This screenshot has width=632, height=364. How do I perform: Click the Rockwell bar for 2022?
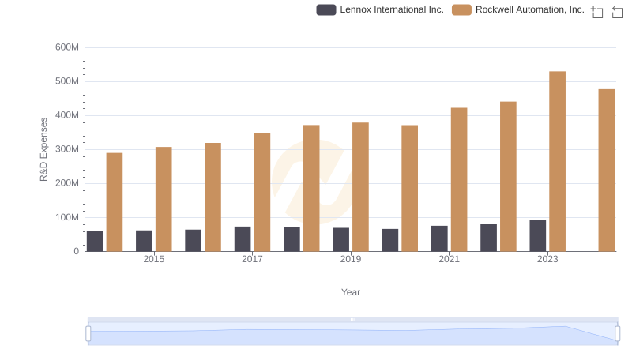coord(508,176)
